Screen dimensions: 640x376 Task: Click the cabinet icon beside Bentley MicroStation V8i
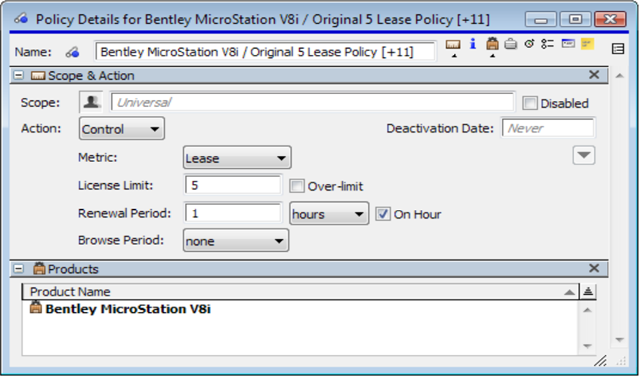[36, 307]
